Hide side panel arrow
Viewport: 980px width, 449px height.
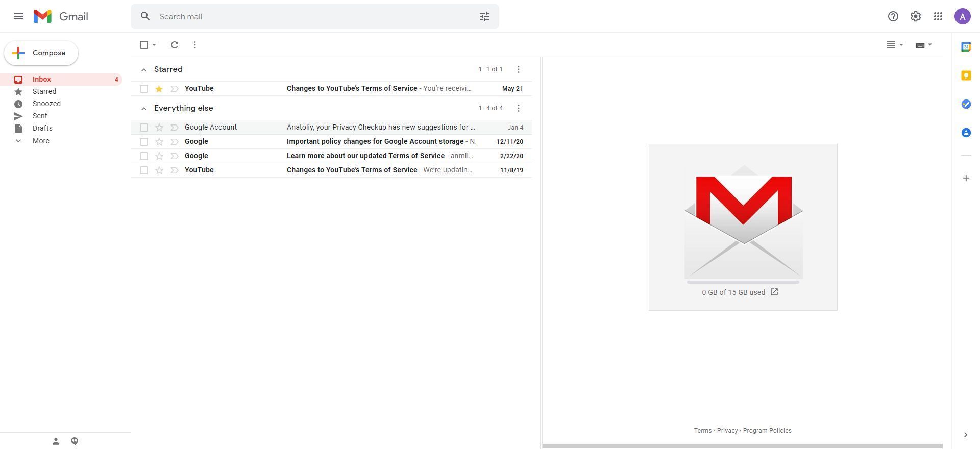(966, 435)
